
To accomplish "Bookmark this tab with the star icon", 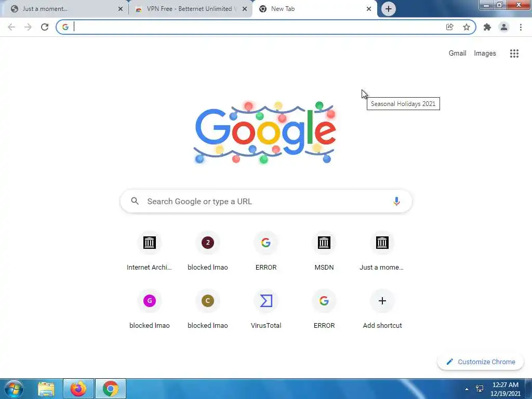I will (x=467, y=27).
